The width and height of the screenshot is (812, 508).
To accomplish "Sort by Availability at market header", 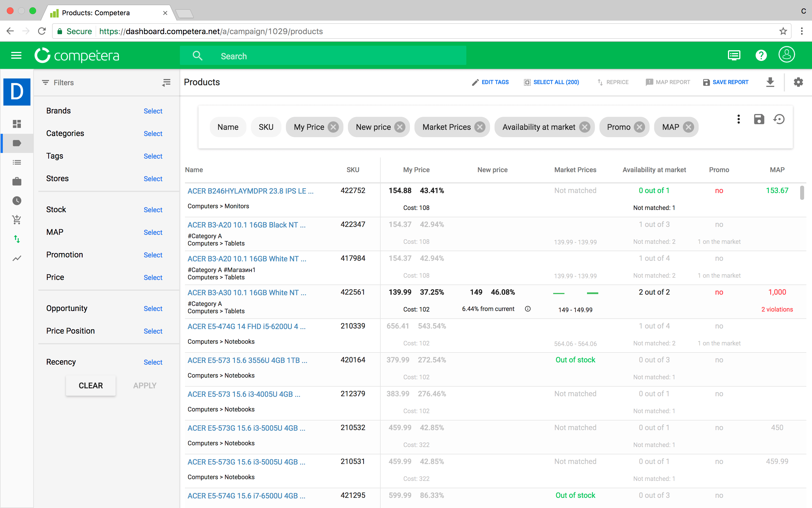I will pos(654,170).
